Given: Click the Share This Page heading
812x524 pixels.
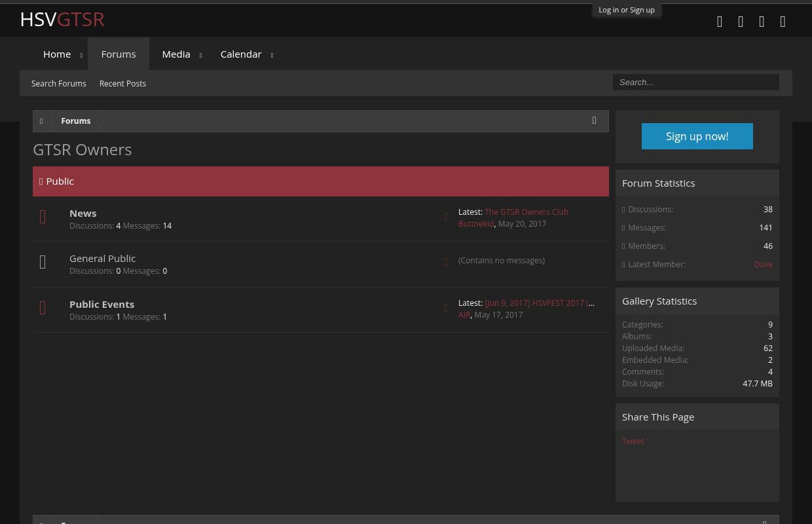Looking at the screenshot, I should coord(658,417).
